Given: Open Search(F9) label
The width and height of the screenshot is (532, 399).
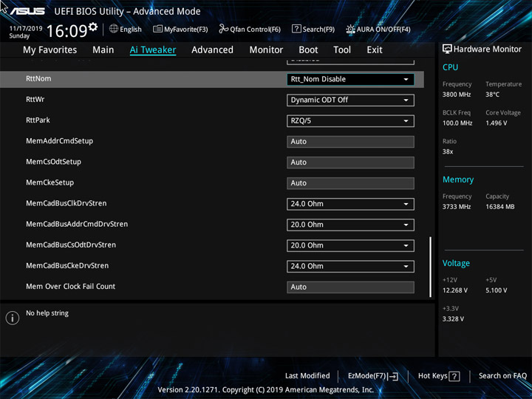Looking at the screenshot, I should pos(318,30).
